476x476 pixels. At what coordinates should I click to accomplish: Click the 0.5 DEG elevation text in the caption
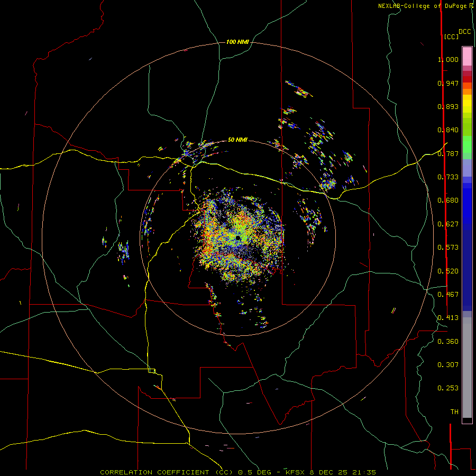click(x=255, y=472)
